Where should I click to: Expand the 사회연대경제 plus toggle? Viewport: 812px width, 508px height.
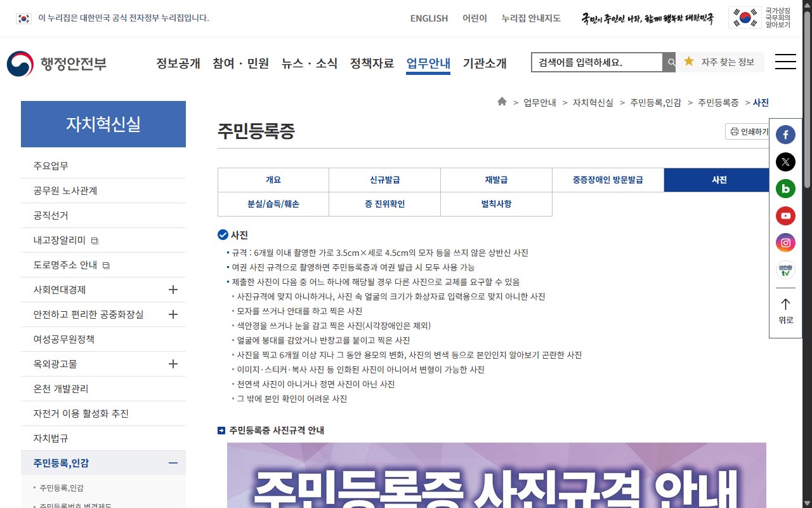point(173,290)
